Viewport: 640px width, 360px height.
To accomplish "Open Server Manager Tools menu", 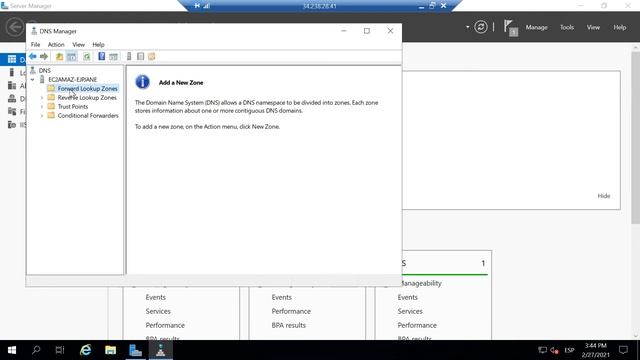I will coord(567,27).
